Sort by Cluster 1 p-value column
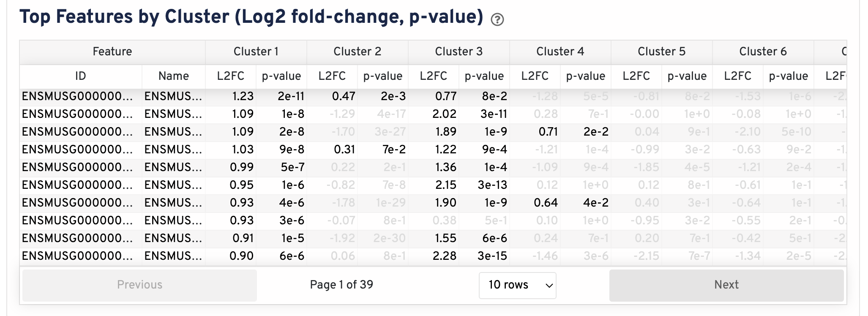This screenshot has height=316, width=868. pos(281,76)
